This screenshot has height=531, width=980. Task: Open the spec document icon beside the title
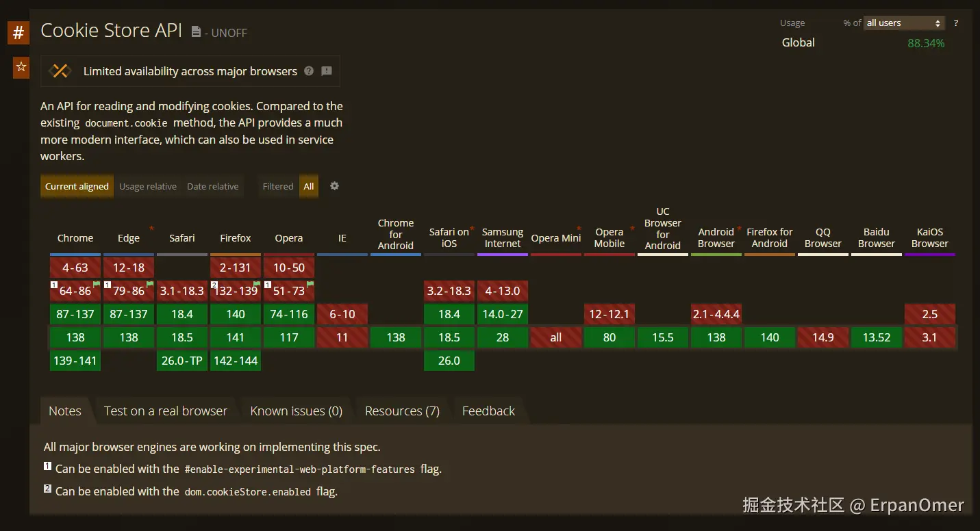pyautogui.click(x=196, y=31)
